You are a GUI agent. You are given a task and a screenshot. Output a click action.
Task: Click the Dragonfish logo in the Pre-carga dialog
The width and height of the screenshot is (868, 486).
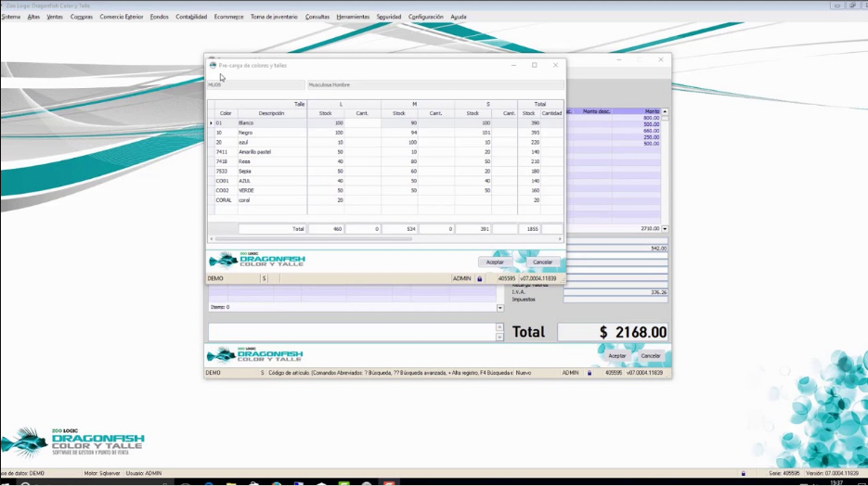pos(257,260)
